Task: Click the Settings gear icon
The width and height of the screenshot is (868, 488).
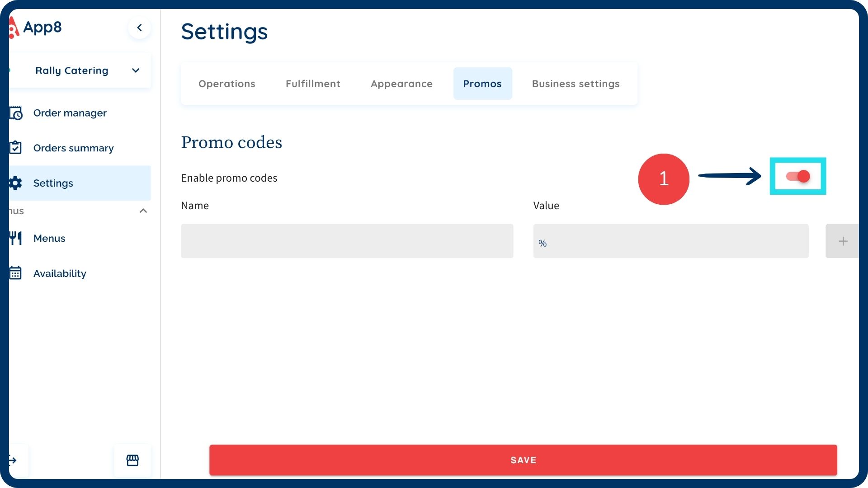Action: (16, 183)
